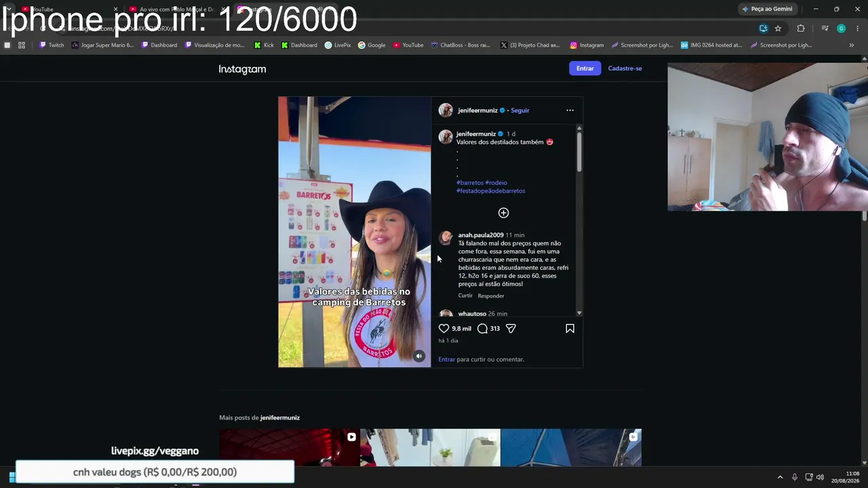Image resolution: width=868 pixels, height=488 pixels.
Task: Play the reel video of the woman
Action: [355, 232]
